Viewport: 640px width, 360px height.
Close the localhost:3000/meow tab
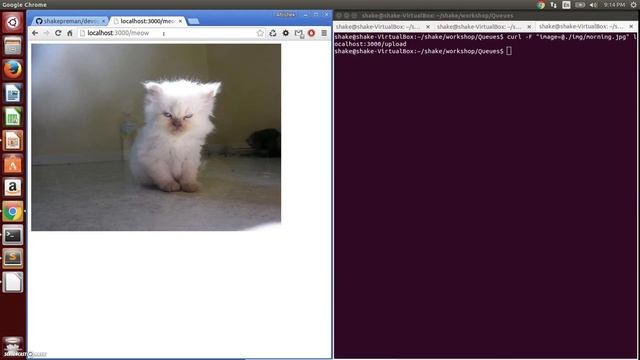(x=180, y=21)
